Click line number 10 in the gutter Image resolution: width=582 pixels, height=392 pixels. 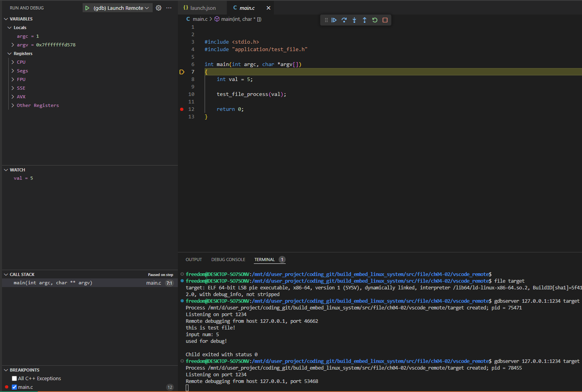191,94
